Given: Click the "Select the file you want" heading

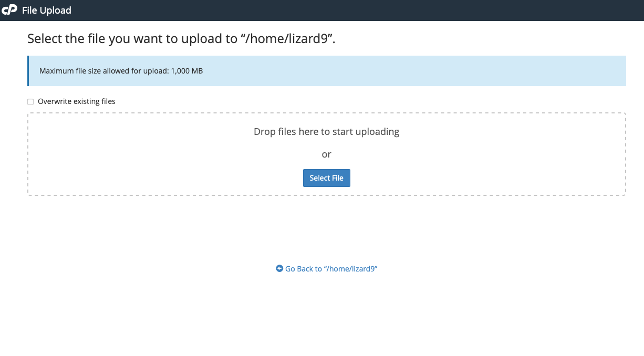Looking at the screenshot, I should pos(131,39).
